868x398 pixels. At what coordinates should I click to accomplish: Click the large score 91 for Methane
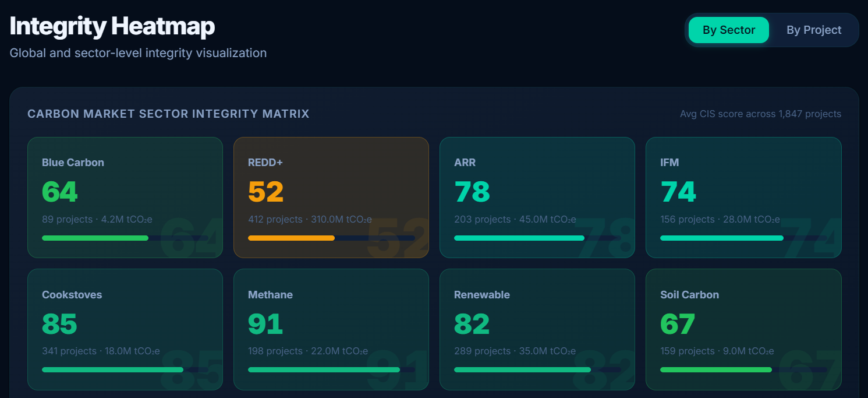click(265, 323)
